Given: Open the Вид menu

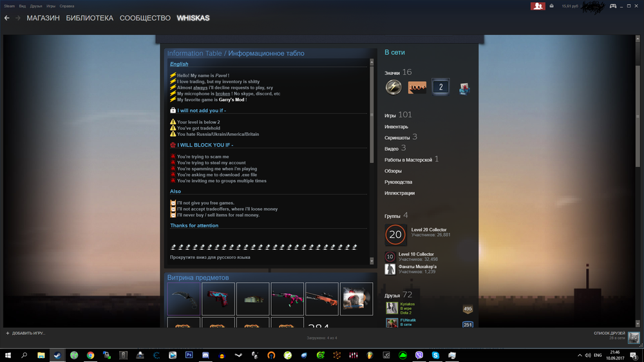Looking at the screenshot, I should point(22,6).
